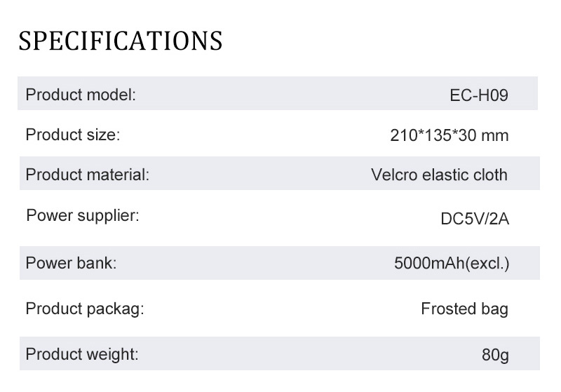
Task: Select the Product weight label
Action: click(82, 354)
